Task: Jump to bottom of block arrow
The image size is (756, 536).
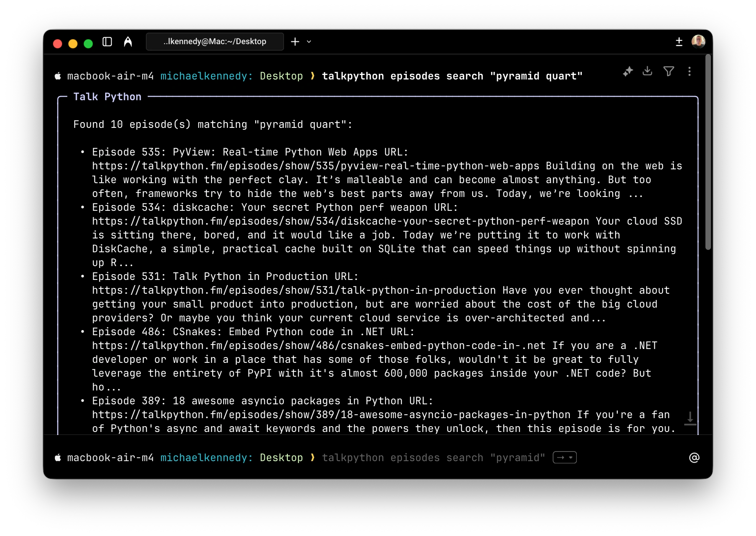Action: [x=690, y=418]
